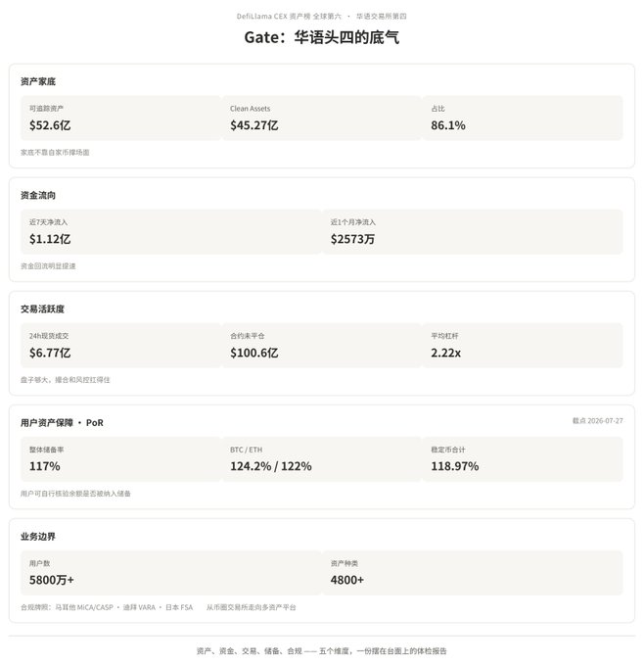Click the note "用户可自行核验余额是否被纳入储备"
This screenshot has width=644, height=666.
tap(75, 493)
